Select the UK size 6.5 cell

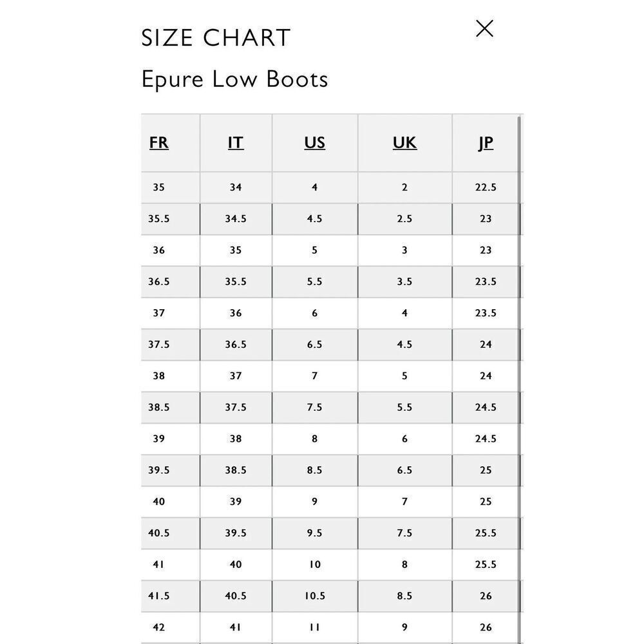pyautogui.click(x=404, y=470)
